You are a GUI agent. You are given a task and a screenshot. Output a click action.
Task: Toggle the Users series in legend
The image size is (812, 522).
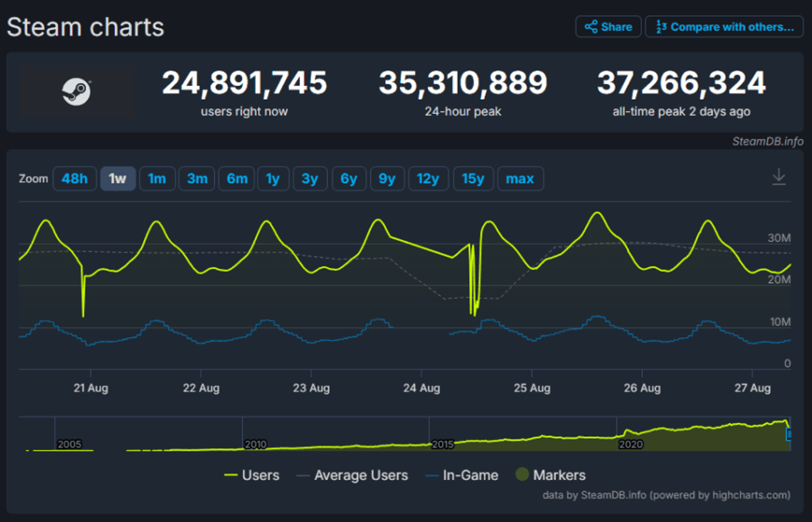[x=252, y=475]
